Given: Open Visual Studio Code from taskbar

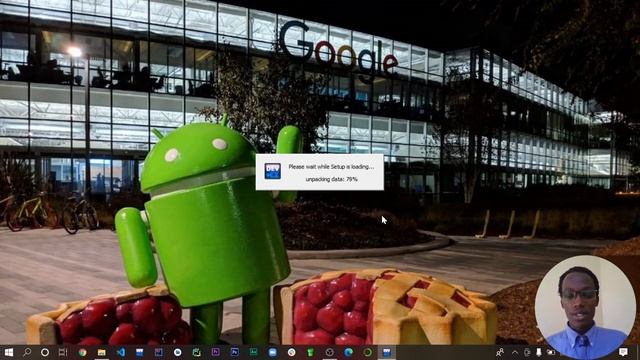Looking at the screenshot, I should point(121,352).
